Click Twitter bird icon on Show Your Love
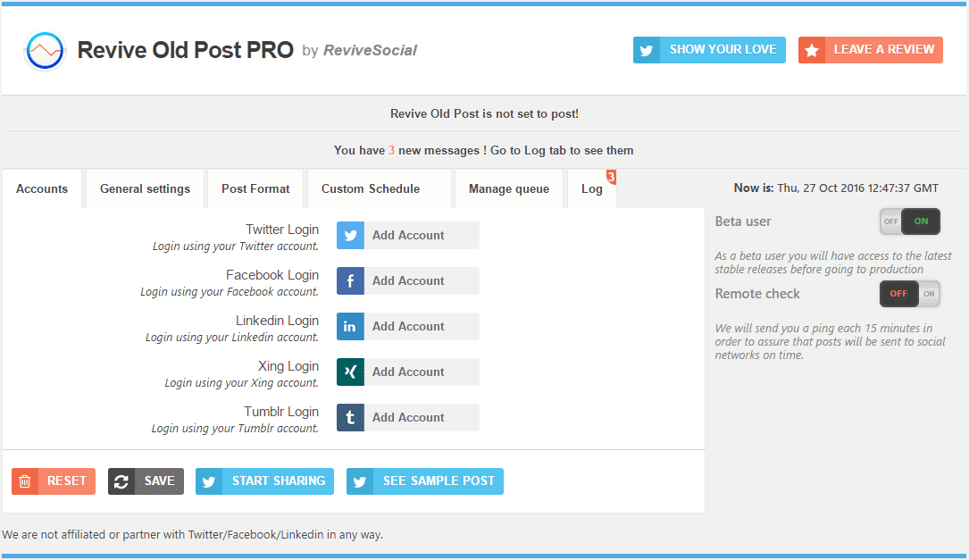 (x=647, y=50)
